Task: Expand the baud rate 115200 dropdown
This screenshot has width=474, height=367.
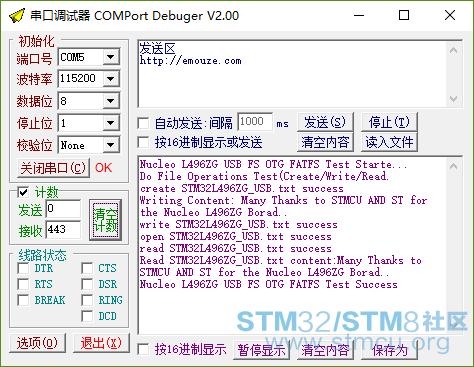Action: [111, 79]
